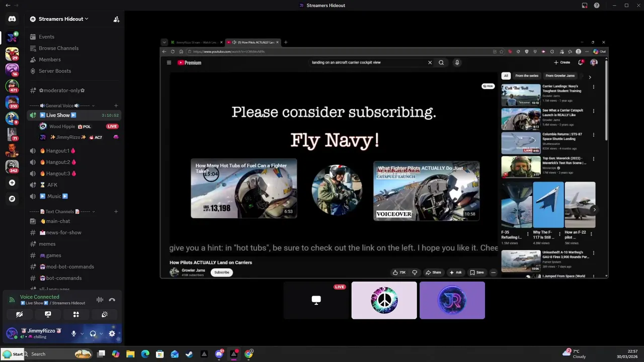
Task: Clear YouTube search text with X
Action: click(x=430, y=63)
